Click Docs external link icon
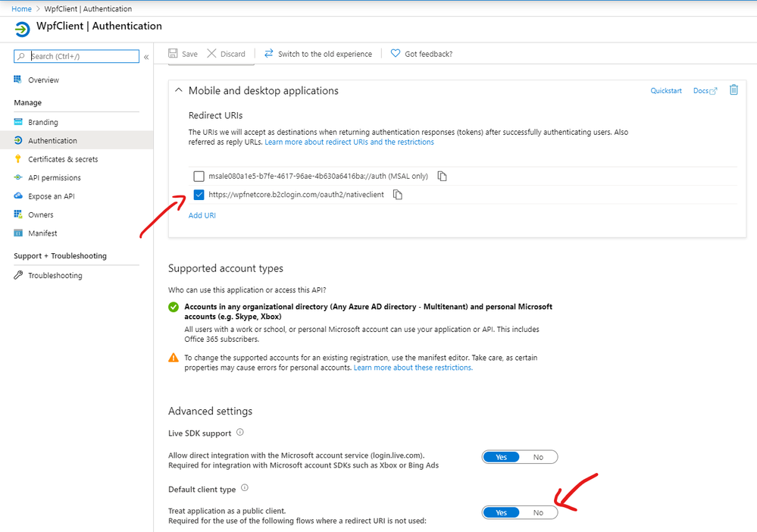Screen dimensions: 757x532 [713, 91]
